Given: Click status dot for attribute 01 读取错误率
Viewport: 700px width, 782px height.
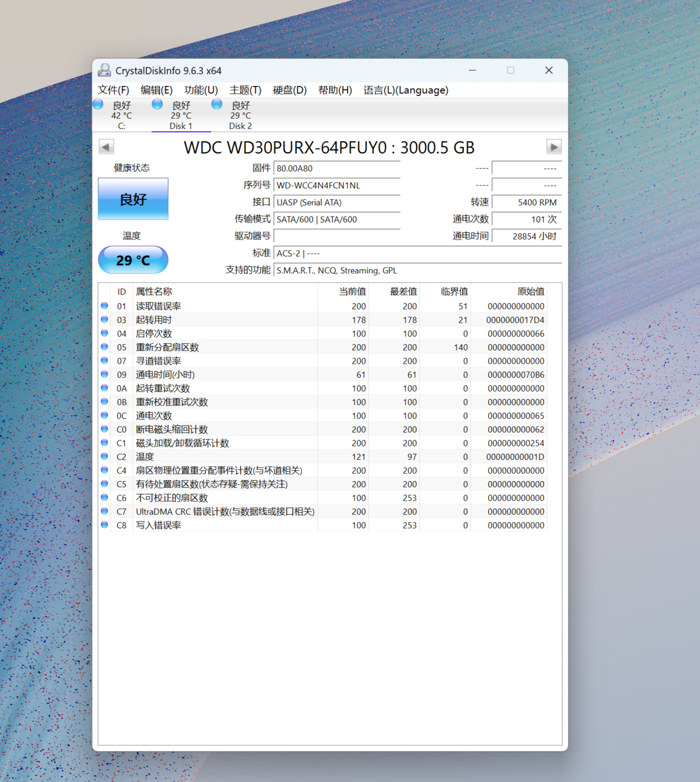Looking at the screenshot, I should pyautogui.click(x=105, y=306).
